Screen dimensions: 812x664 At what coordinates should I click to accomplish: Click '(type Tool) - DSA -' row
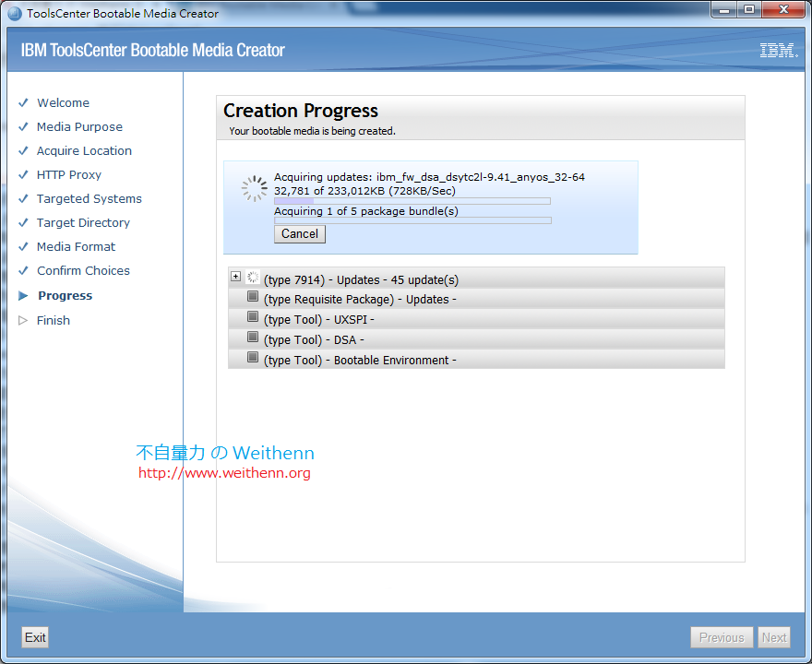tap(476, 339)
